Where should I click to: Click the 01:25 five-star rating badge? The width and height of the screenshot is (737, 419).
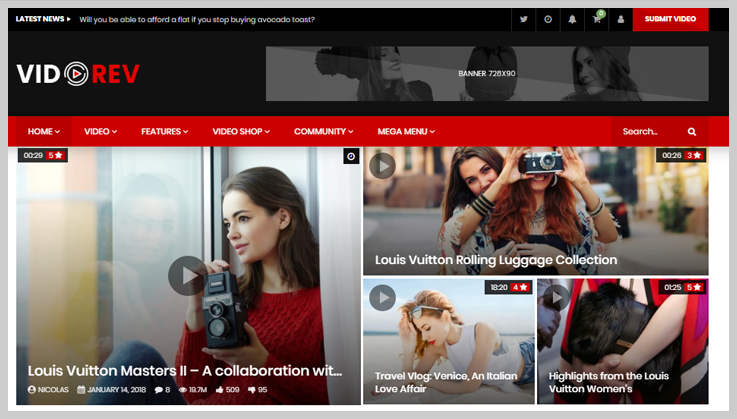(682, 287)
